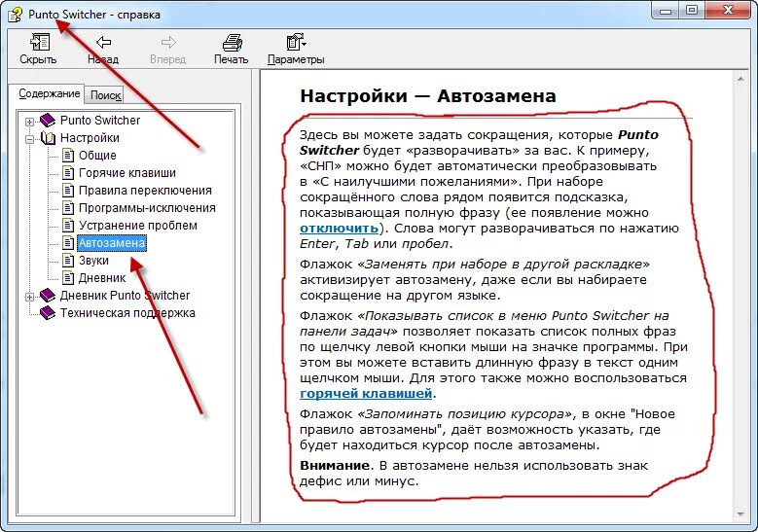758x532 pixels.
Task: Click the purple book icon beside Punto Switcher
Action: [x=48, y=120]
